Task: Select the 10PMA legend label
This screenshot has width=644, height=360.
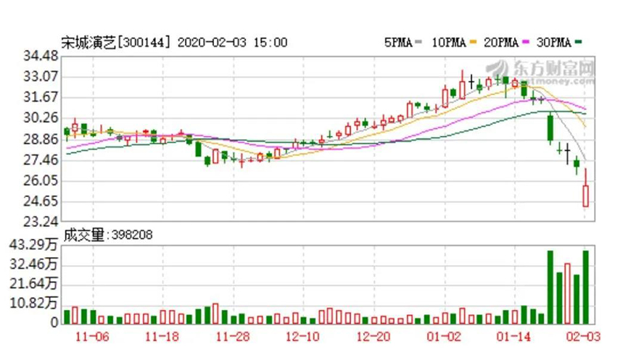Action: coord(448,42)
